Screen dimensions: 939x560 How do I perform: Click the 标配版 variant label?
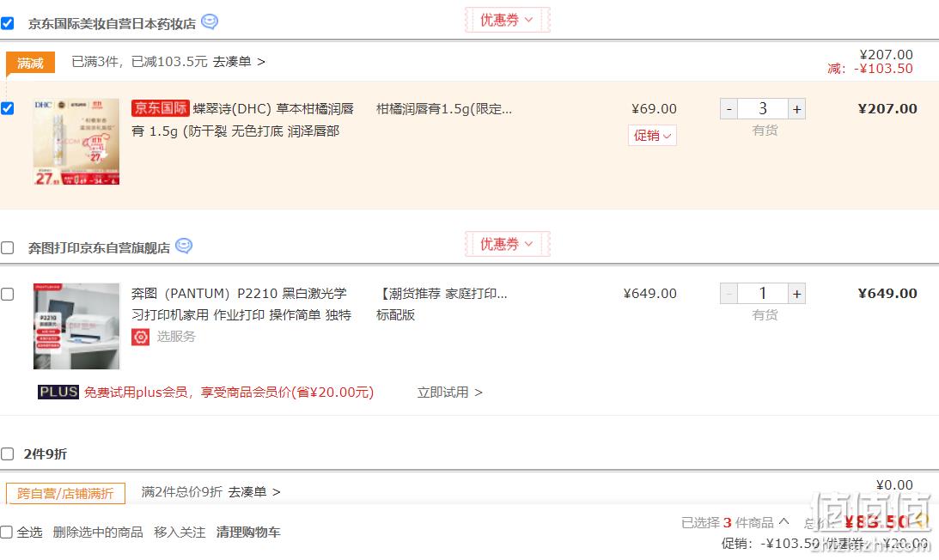pyautogui.click(x=395, y=315)
